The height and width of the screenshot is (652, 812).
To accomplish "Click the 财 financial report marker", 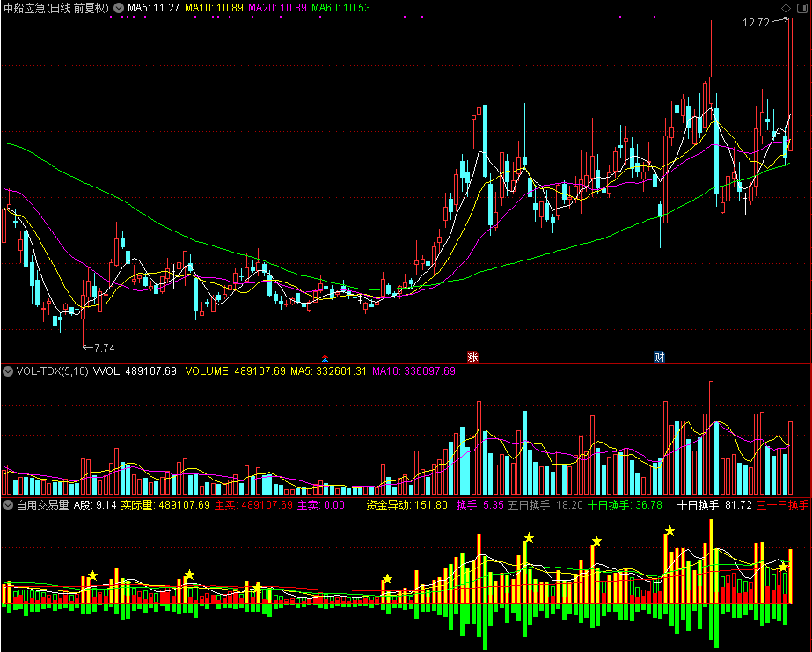I will coord(659,357).
